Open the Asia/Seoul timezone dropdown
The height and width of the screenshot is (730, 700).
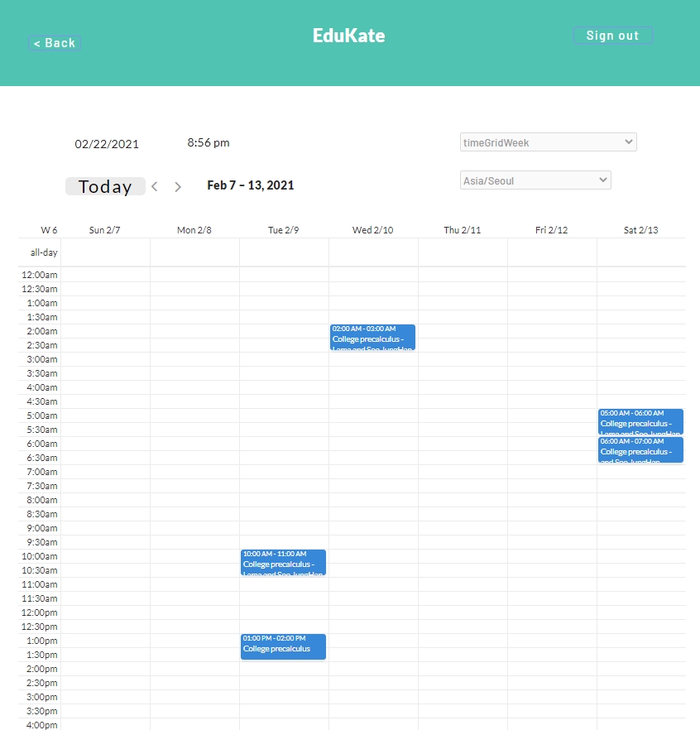pyautogui.click(x=535, y=180)
